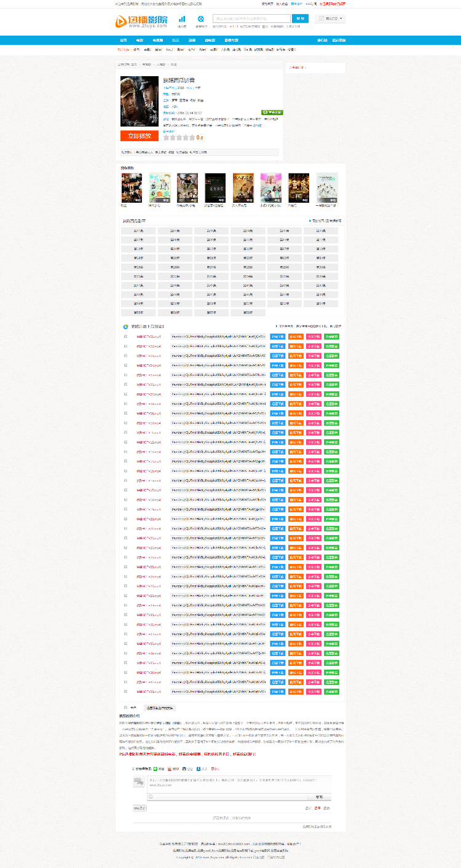The height and width of the screenshot is (868, 461).
Task: Go to the first tab in blue navigation bar
Action: (x=124, y=41)
